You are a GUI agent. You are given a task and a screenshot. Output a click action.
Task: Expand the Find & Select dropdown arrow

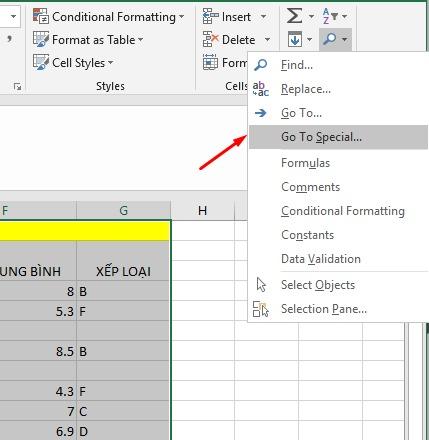[x=344, y=40]
